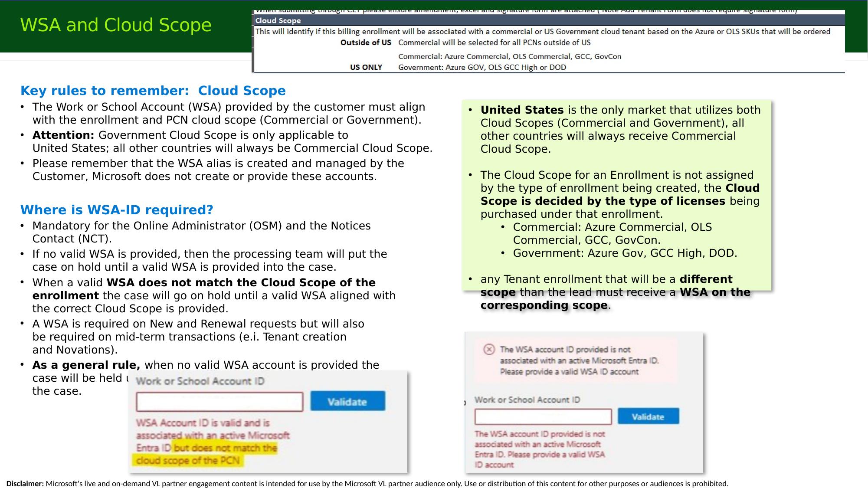Click the left Work or School Account ID input
Viewport: 868px width, 488px height.
[x=219, y=402]
